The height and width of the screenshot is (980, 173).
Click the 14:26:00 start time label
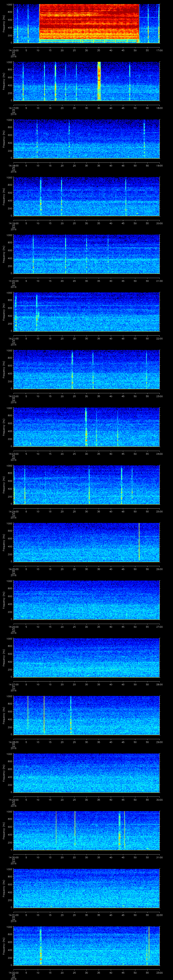pyautogui.click(x=13, y=627)
